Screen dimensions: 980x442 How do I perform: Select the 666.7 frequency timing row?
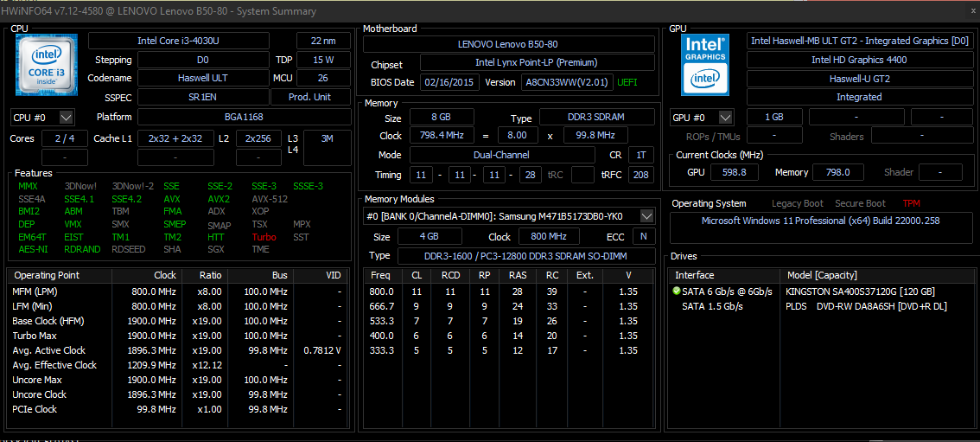pyautogui.click(x=509, y=306)
